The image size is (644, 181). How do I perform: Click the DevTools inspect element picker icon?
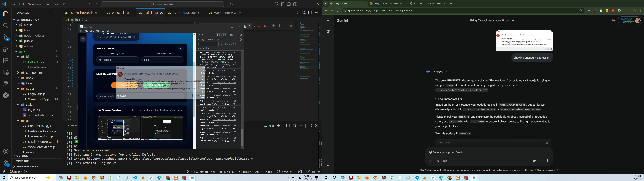(199, 35)
